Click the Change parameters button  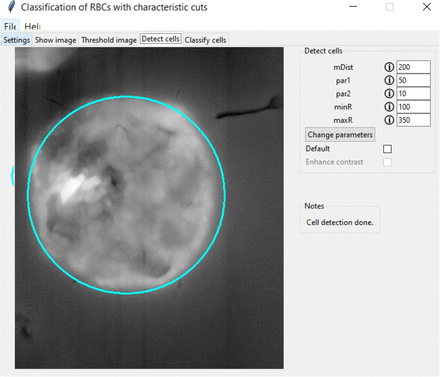click(340, 135)
